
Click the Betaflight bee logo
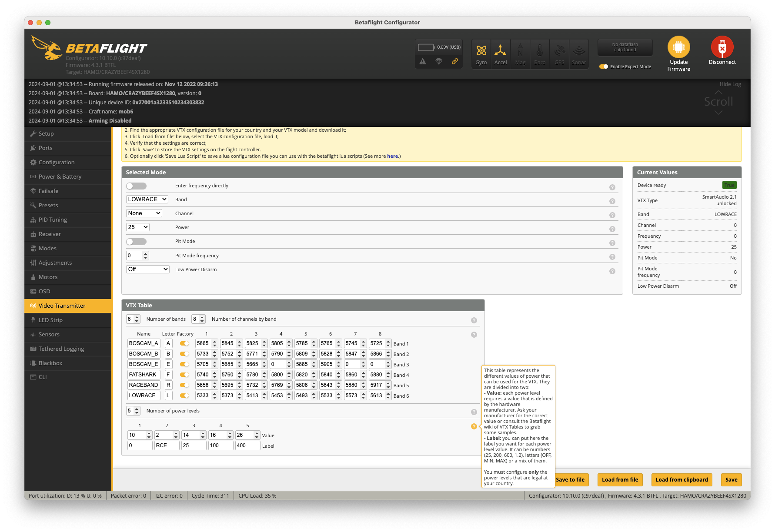tap(47, 48)
